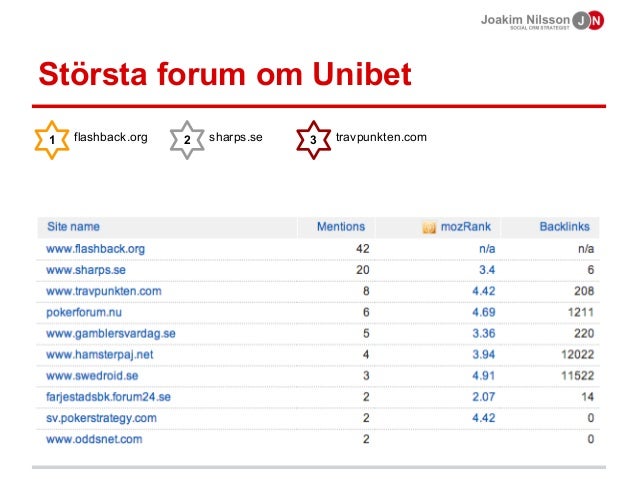Open pokerforum.nu link

[84, 312]
